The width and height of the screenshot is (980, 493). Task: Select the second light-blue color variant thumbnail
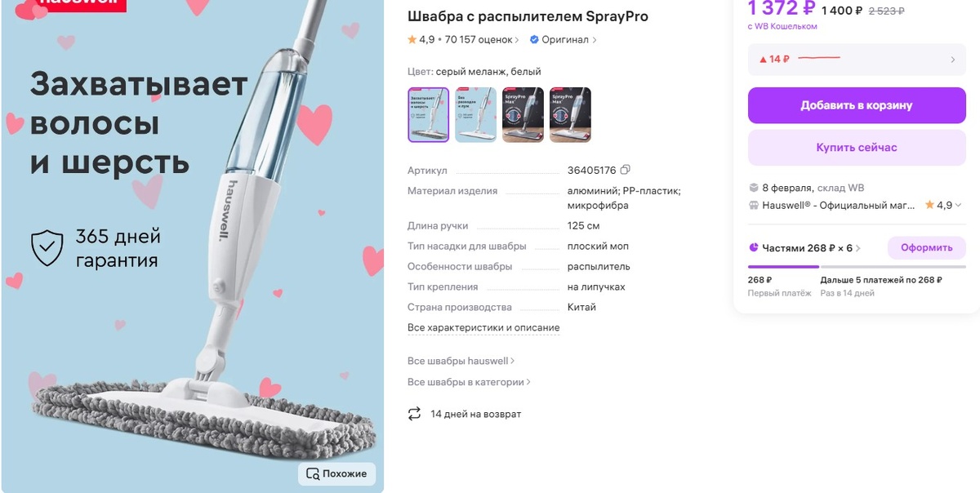pos(475,115)
